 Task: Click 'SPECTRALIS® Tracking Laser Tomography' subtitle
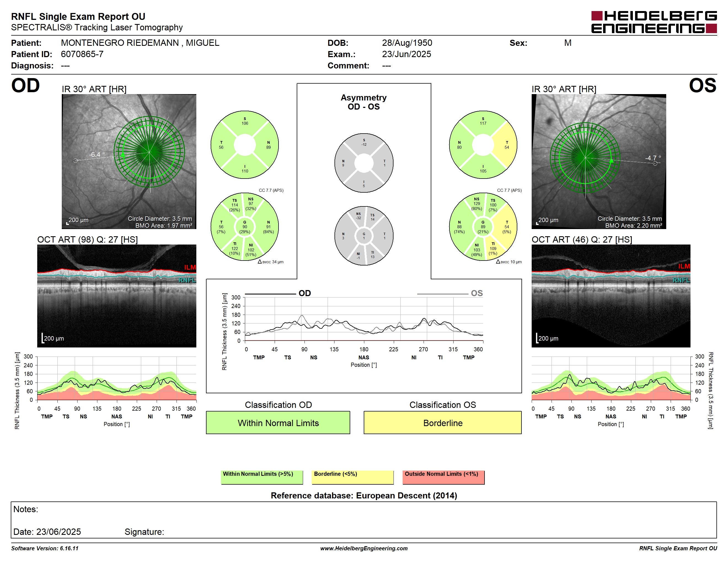point(97,27)
